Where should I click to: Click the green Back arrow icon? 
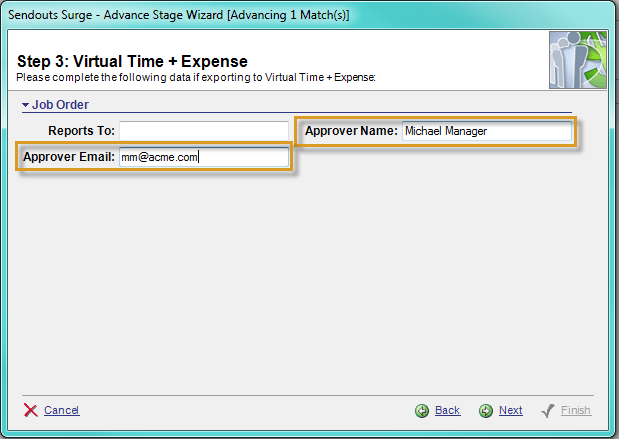[x=422, y=411]
